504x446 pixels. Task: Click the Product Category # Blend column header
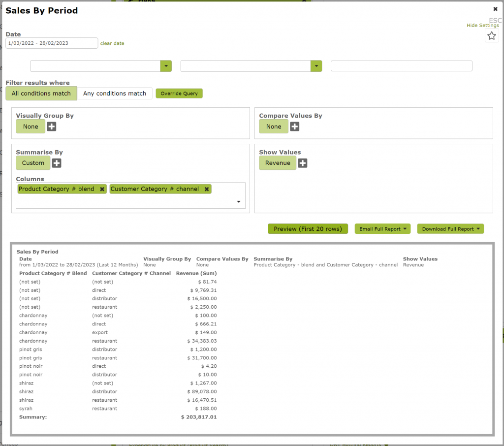(x=53, y=273)
